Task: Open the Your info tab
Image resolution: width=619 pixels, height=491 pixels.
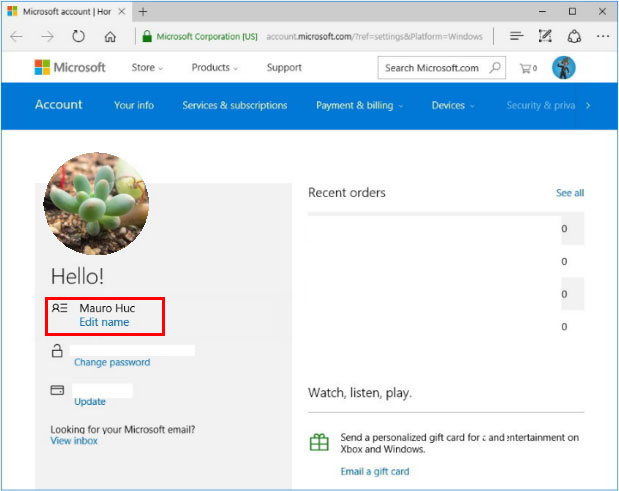Action: point(134,105)
